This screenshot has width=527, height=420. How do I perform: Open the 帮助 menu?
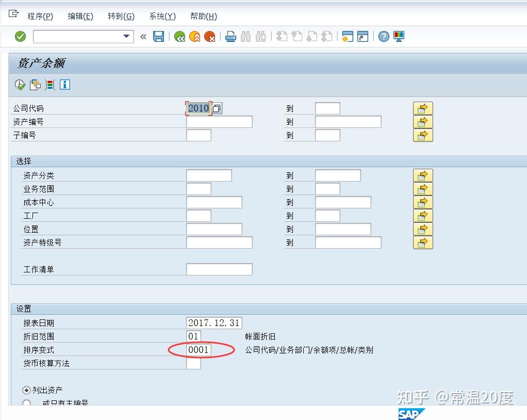point(203,16)
